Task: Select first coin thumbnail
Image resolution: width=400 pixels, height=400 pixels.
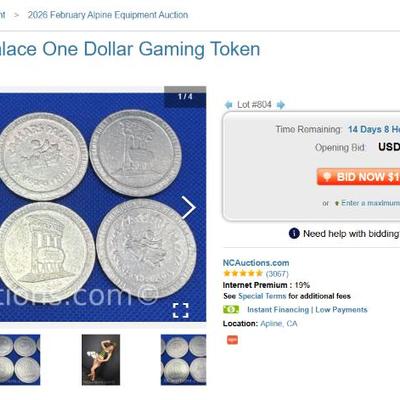Action: 20,360
